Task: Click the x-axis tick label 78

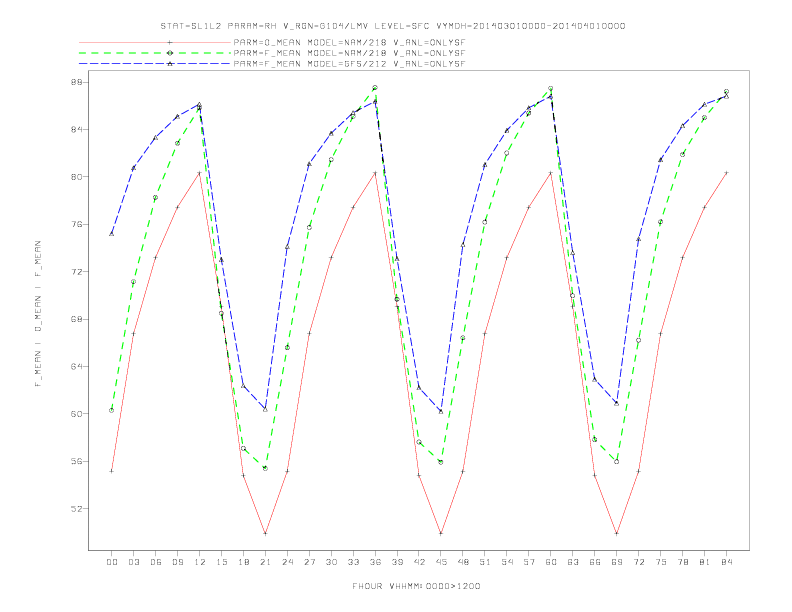Action: [x=682, y=562]
